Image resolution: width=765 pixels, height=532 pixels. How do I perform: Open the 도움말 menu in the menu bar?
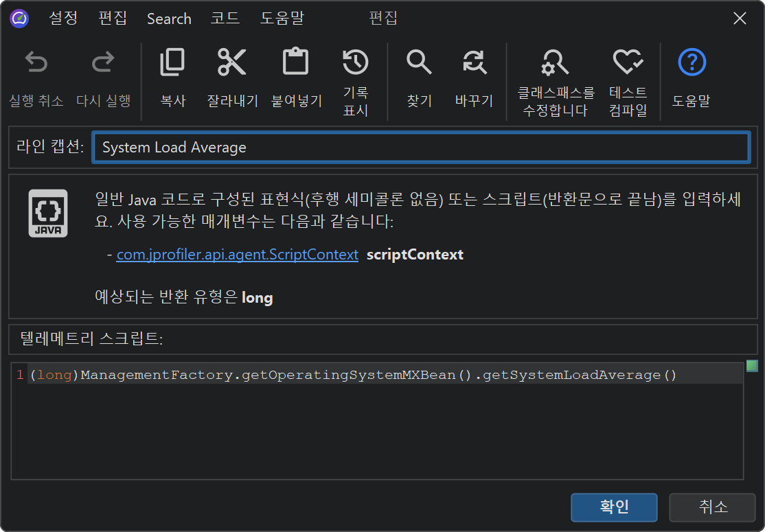point(282,19)
